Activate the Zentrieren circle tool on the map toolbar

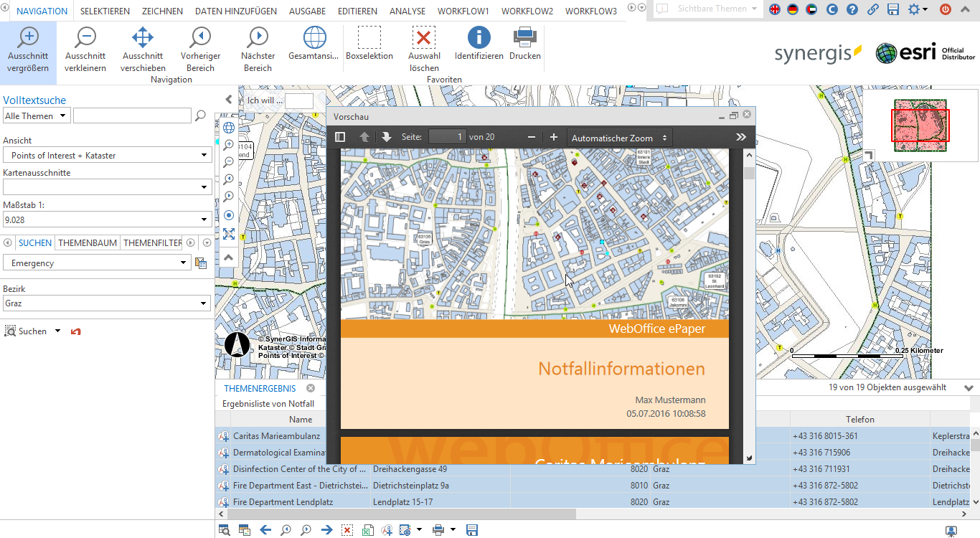click(x=228, y=215)
